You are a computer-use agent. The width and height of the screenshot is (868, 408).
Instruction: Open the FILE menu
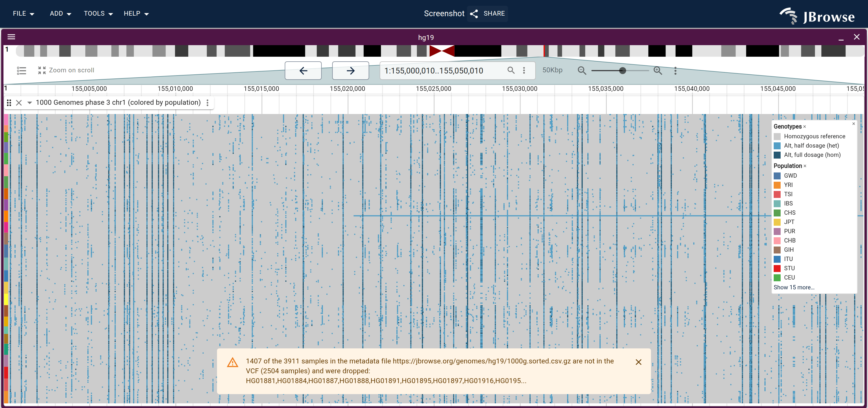coord(23,14)
